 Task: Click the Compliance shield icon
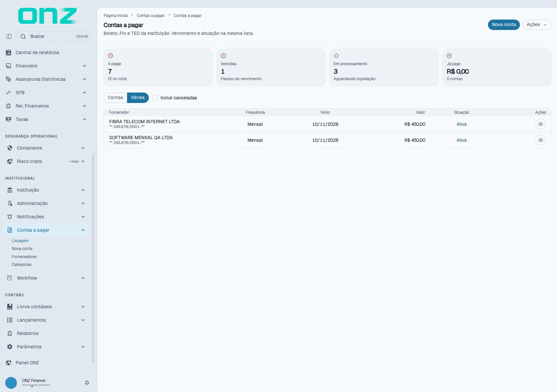click(10, 148)
